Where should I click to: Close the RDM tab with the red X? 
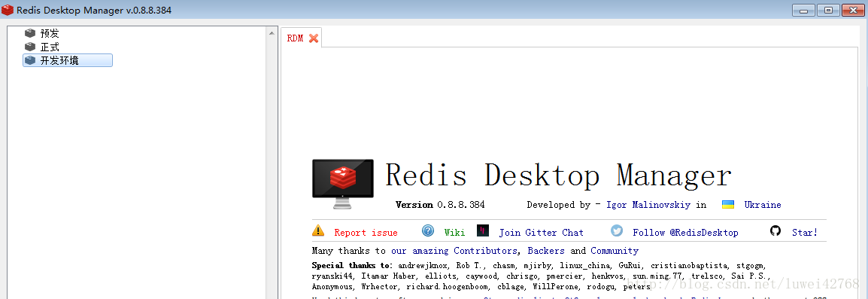pyautogui.click(x=314, y=38)
